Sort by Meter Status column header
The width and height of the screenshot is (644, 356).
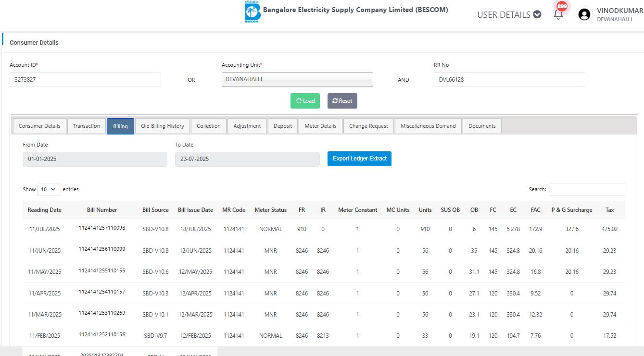[271, 210]
